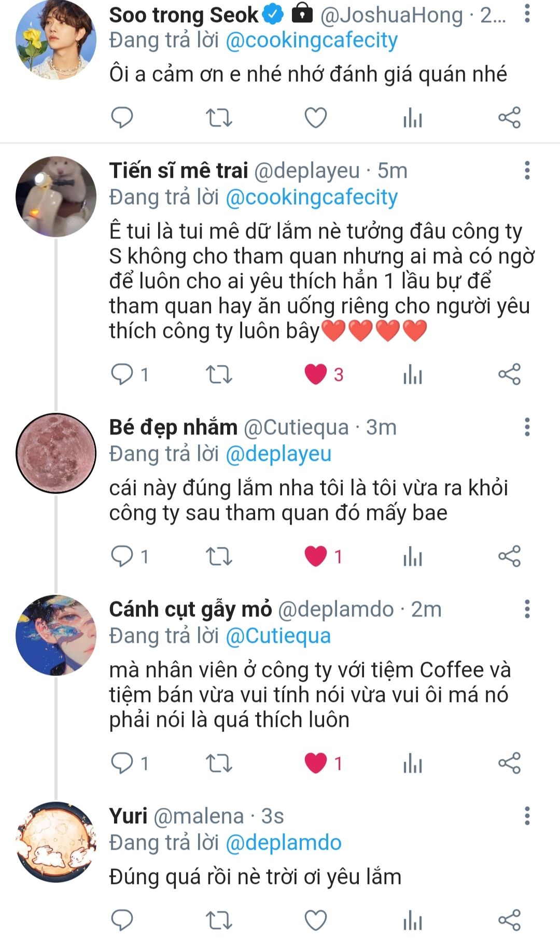
Task: Like Soo trong Seok's tweet
Action: 315,118
